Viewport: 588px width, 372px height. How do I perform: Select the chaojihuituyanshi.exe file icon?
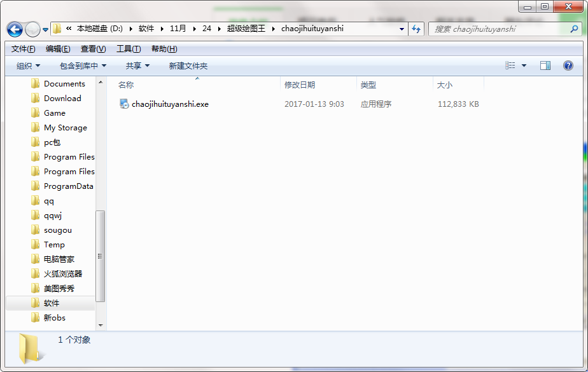coord(124,104)
